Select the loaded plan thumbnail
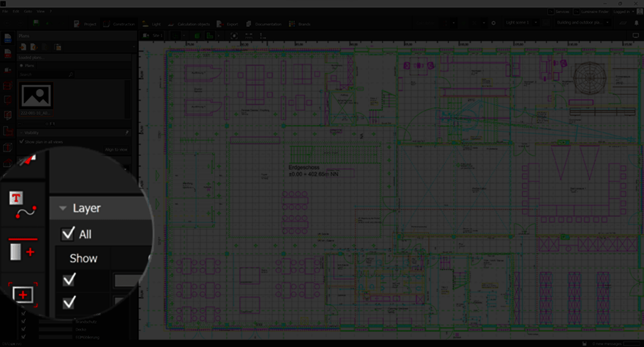This screenshot has width=644, height=347. [36, 96]
